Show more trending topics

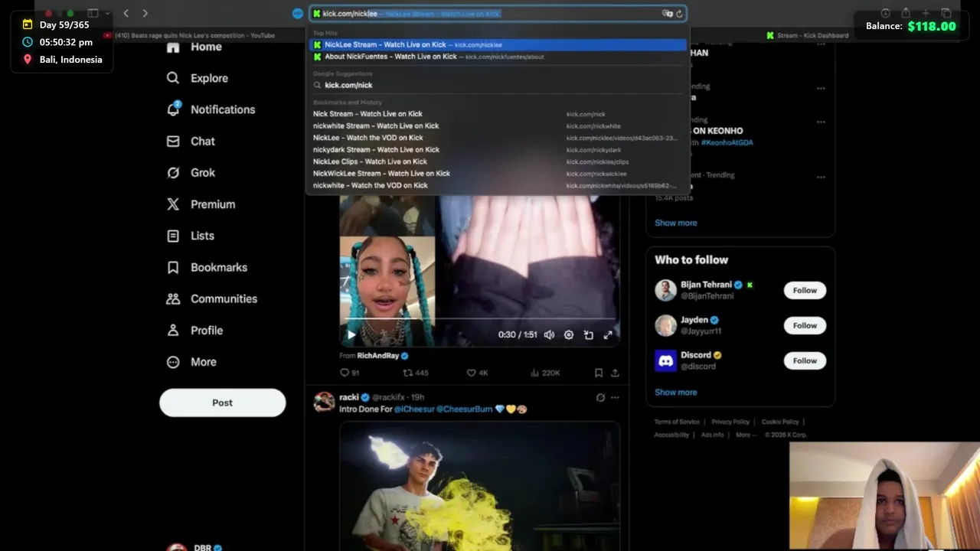675,223
